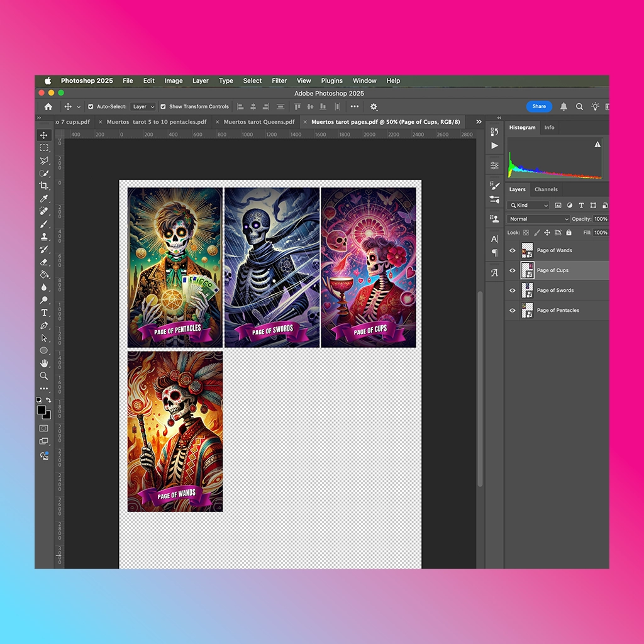644x644 pixels.
Task: Hide the Page of Pentacles layer
Action: point(513,311)
